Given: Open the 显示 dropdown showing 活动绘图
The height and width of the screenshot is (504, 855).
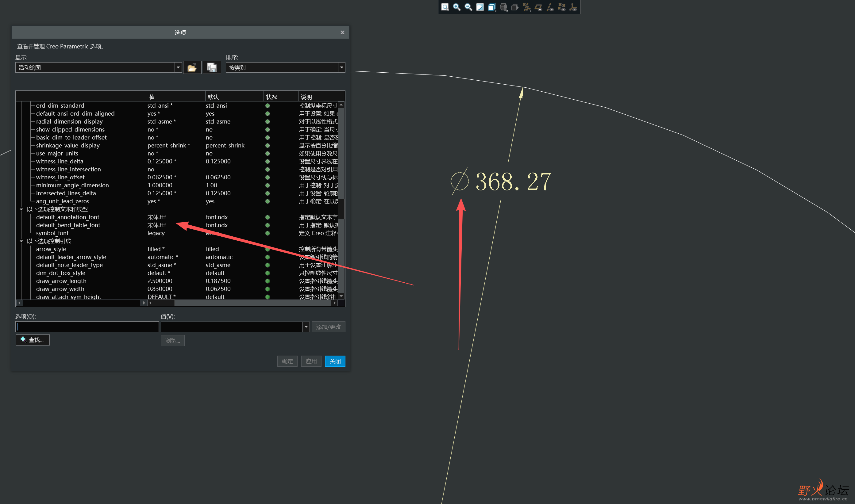Looking at the screenshot, I should coord(178,67).
